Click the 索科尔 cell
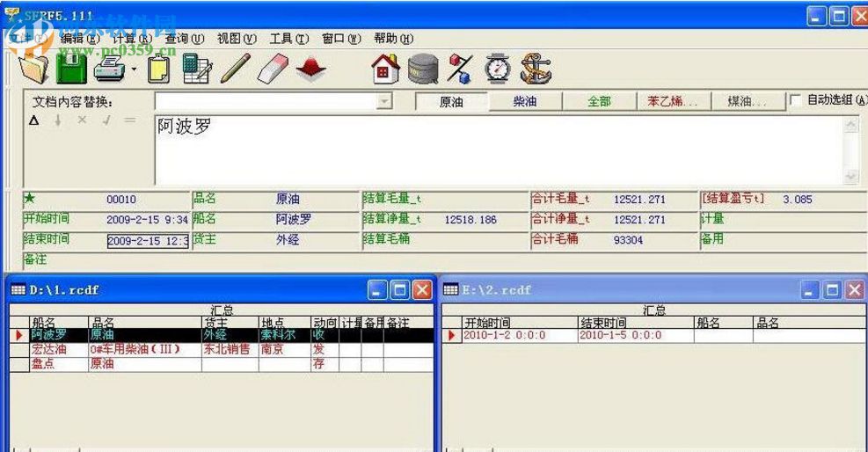The width and height of the screenshot is (868, 452). tap(285, 335)
